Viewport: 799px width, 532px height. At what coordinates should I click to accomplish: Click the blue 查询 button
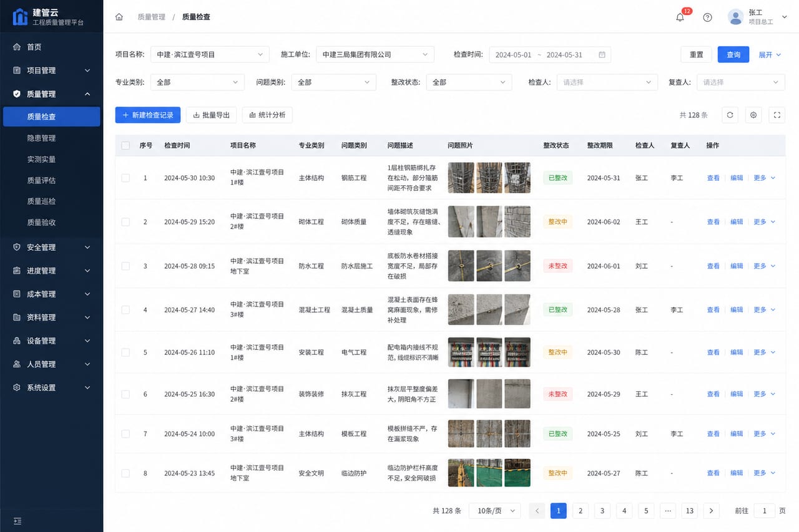[x=733, y=55]
